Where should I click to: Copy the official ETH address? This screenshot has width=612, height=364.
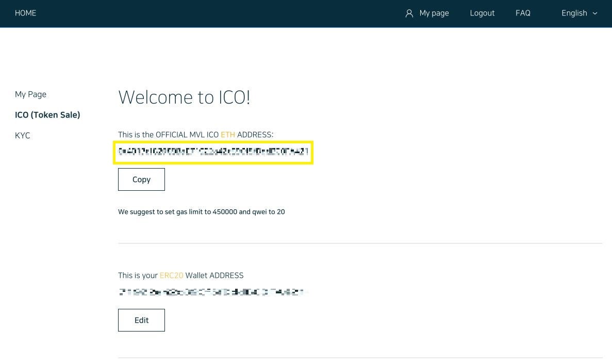[141, 179]
